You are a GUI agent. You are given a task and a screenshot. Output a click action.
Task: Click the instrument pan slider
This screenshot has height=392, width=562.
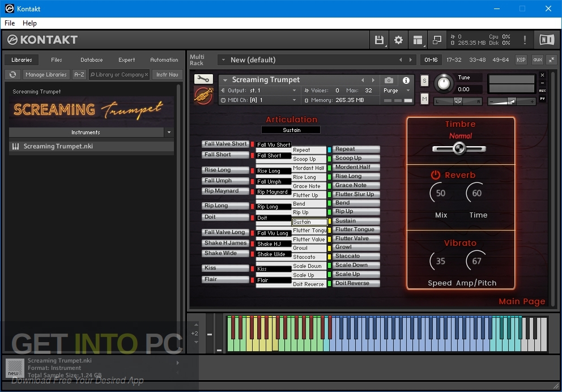point(458,101)
